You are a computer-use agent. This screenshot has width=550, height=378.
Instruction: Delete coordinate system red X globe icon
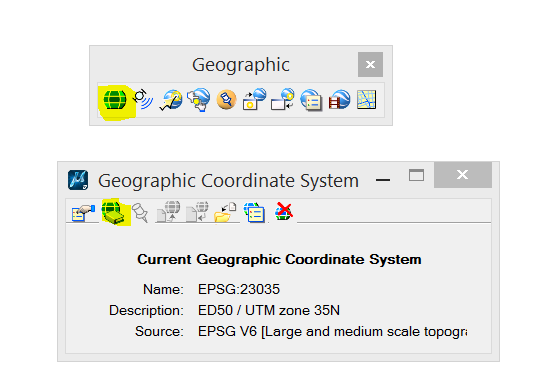point(284,211)
